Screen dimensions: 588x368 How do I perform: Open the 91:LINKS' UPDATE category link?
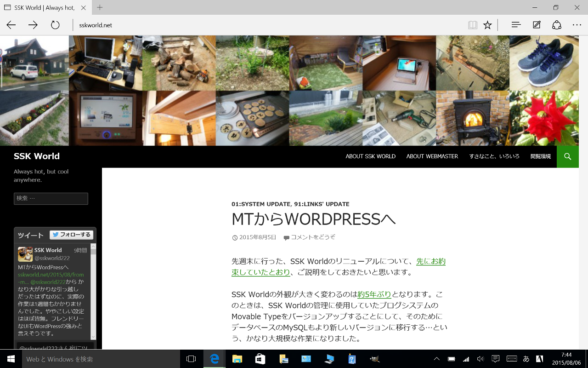coord(322,204)
